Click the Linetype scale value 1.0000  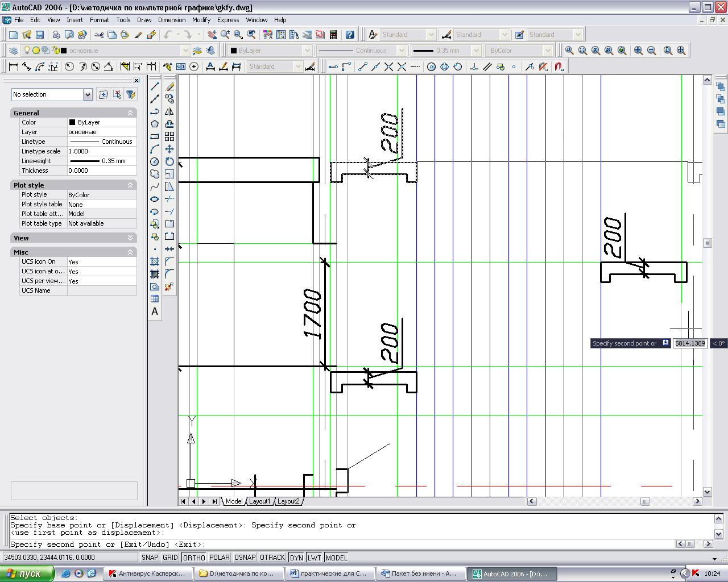(102, 151)
